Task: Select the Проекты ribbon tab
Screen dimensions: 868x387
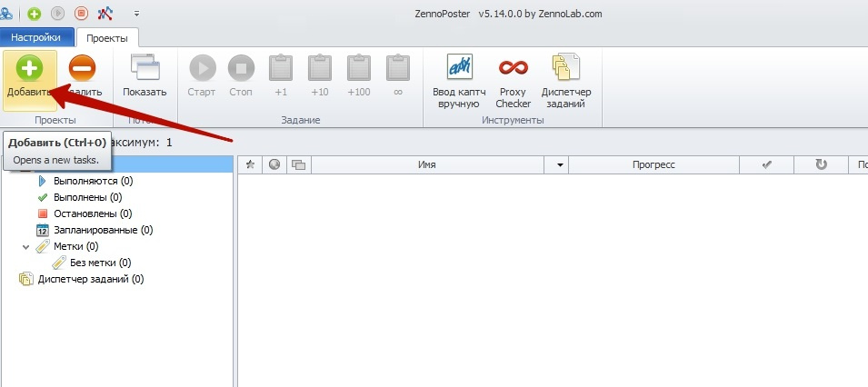Action: 107,37
